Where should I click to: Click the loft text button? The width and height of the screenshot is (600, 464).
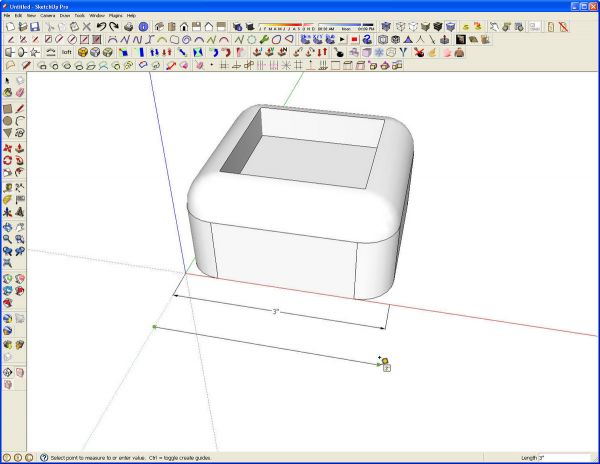(67, 52)
